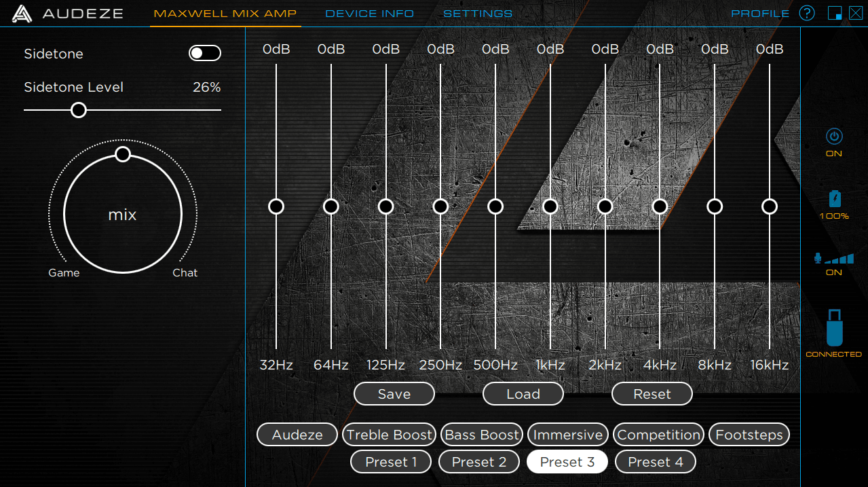Image resolution: width=868 pixels, height=487 pixels.
Task: Click the Sidetone Level slider handle
Action: click(79, 110)
